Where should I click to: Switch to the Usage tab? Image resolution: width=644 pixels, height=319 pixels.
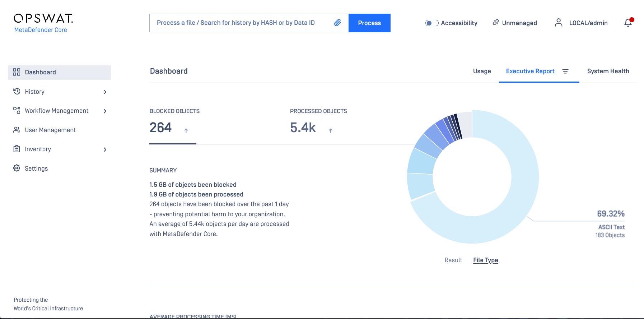click(x=482, y=71)
